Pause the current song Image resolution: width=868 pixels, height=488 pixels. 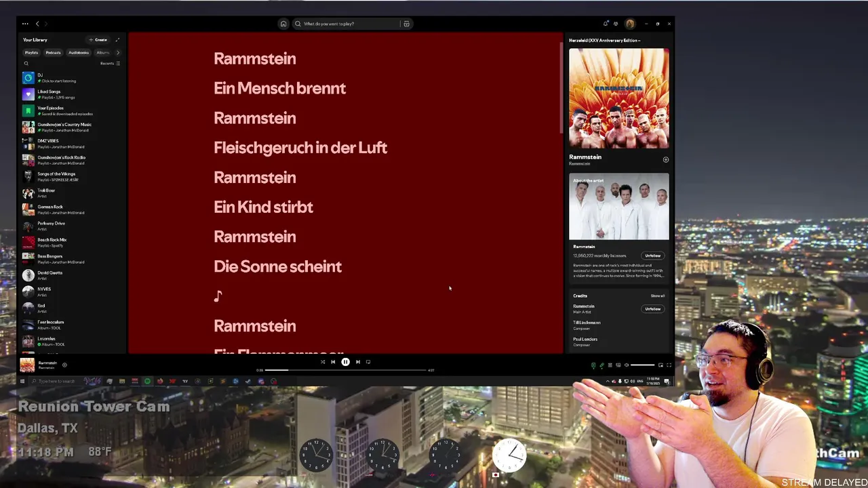point(345,362)
